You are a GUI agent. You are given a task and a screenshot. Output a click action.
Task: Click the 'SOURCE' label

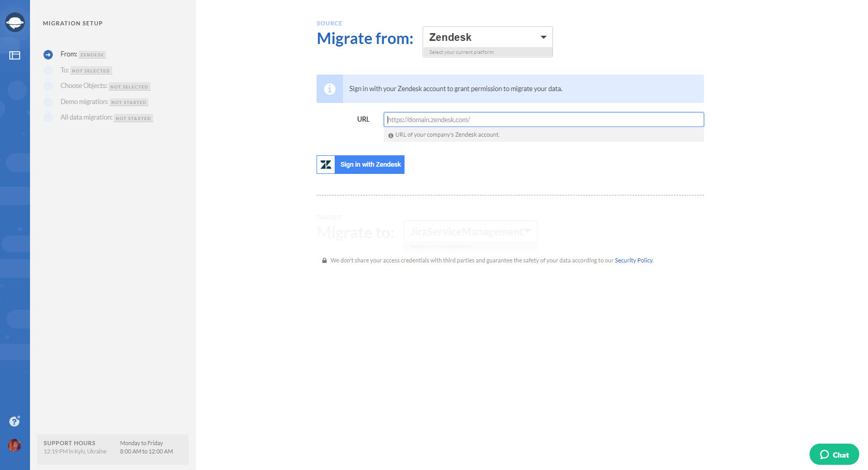click(x=330, y=23)
